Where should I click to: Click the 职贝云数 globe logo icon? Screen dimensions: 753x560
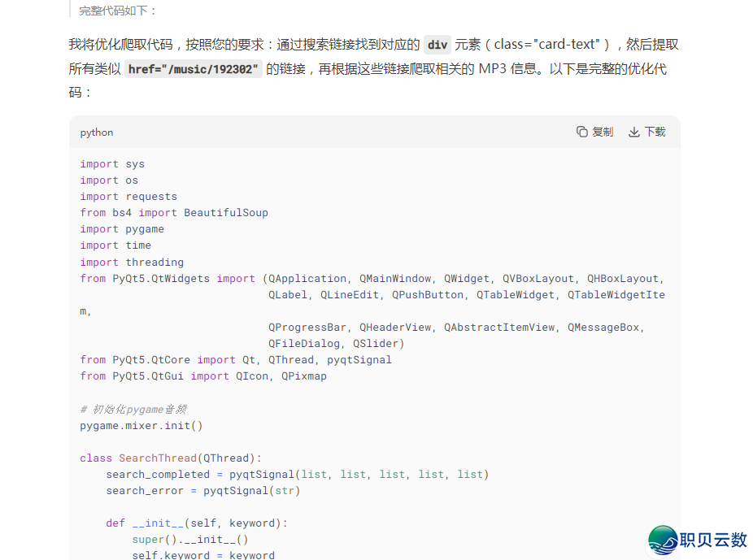[x=663, y=540]
